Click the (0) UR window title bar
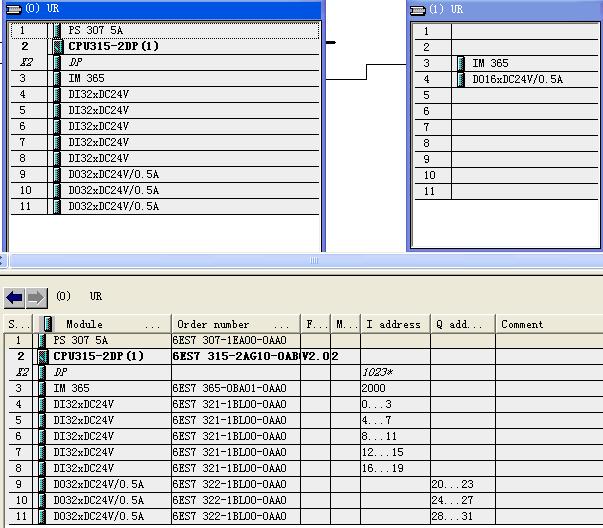Viewport: 603px width, 528px height. 163,9
